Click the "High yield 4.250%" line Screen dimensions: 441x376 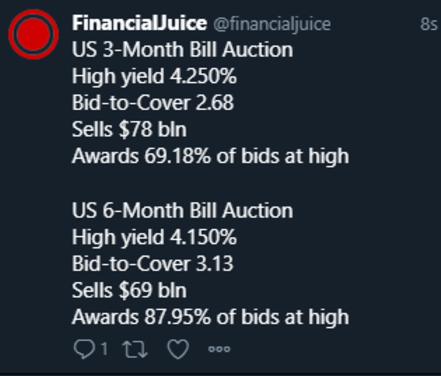coord(154,76)
